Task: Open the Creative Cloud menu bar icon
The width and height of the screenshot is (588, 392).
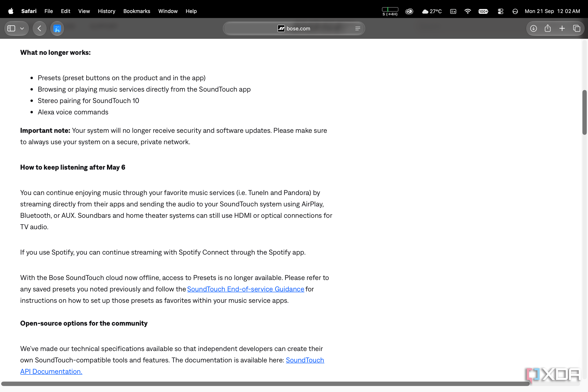Action: pos(409,11)
